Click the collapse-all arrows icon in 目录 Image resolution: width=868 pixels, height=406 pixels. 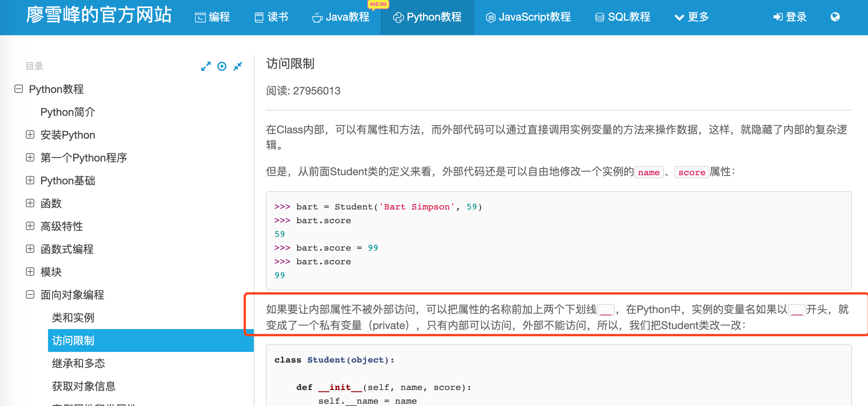tap(238, 66)
